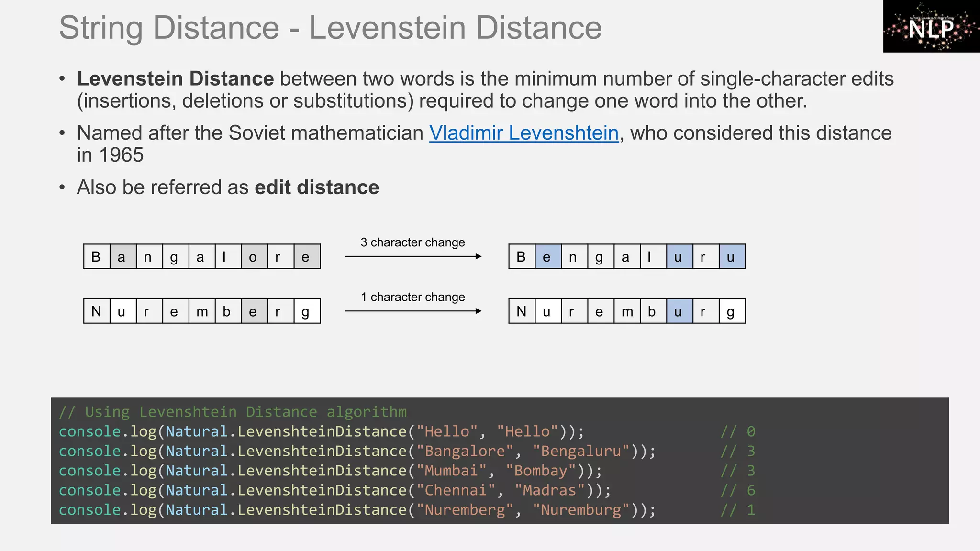This screenshot has width=980, height=551.
Task: Click the '// 6' result comment
Action: [x=738, y=490]
